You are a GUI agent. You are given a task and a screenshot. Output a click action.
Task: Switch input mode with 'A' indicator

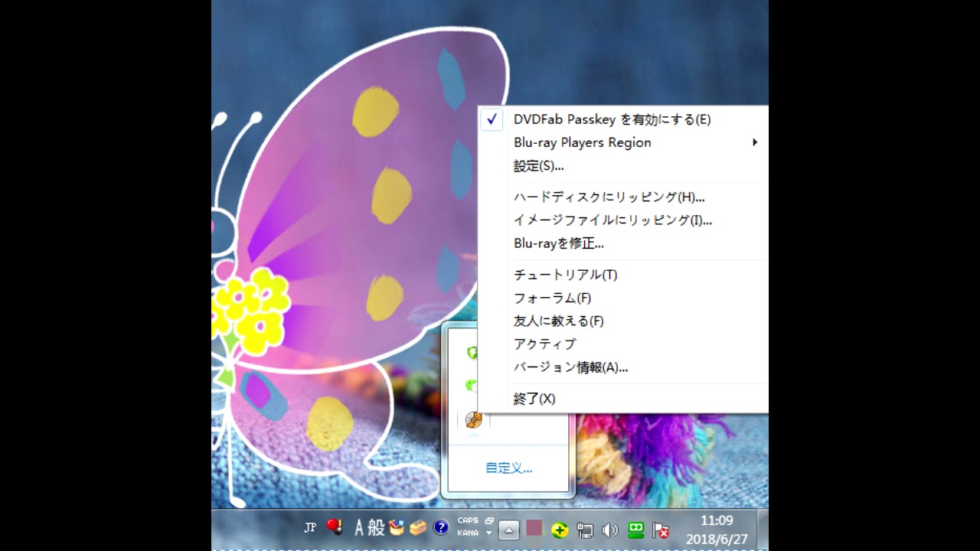(359, 527)
